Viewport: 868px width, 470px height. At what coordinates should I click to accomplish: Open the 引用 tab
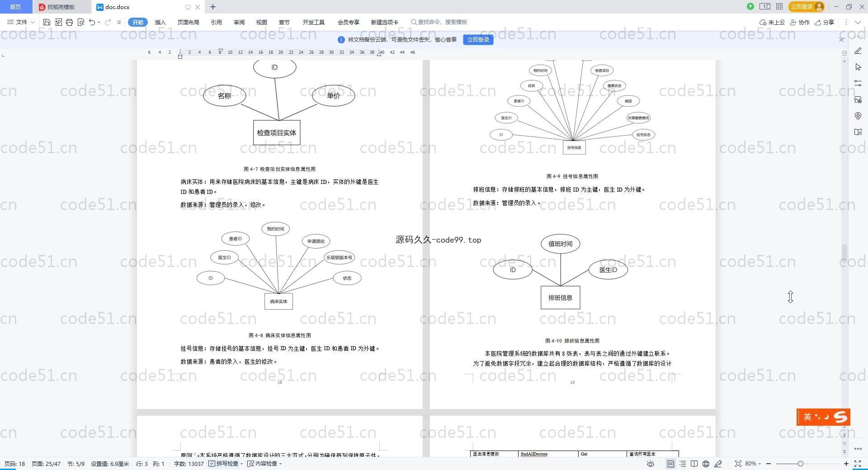[216, 22]
